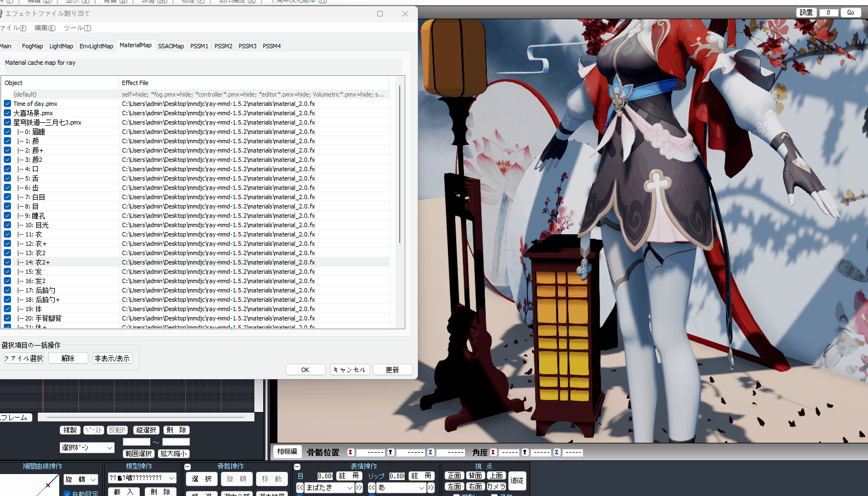
Task: Click the 更新 button
Action: pos(393,370)
